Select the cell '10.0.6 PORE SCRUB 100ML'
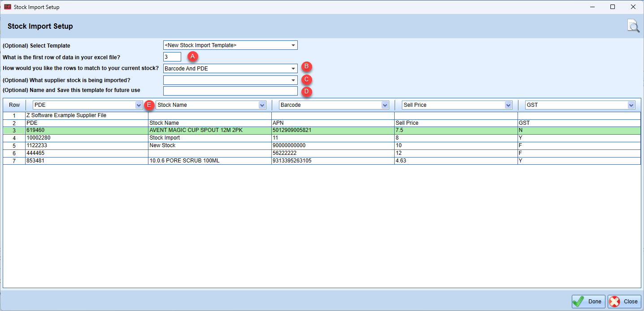Screen dimensions: 644x311 click(210, 161)
